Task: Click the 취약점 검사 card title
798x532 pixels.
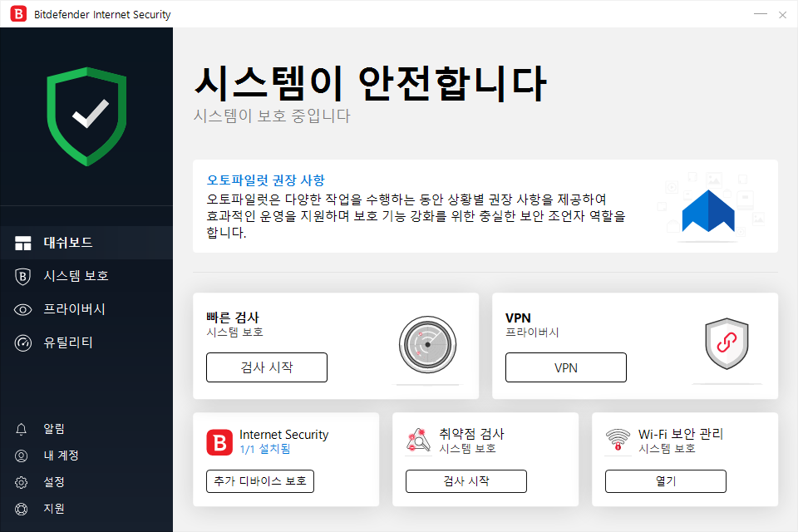Action: click(x=472, y=434)
